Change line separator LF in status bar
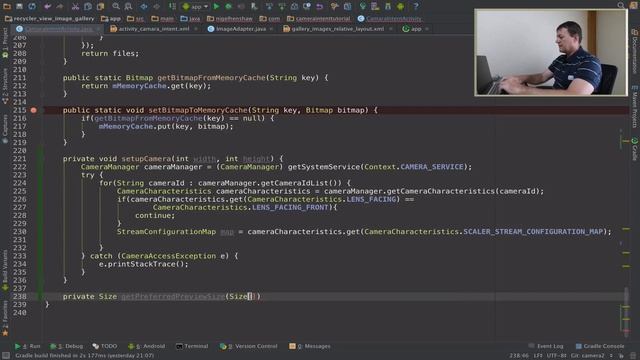 point(538,356)
